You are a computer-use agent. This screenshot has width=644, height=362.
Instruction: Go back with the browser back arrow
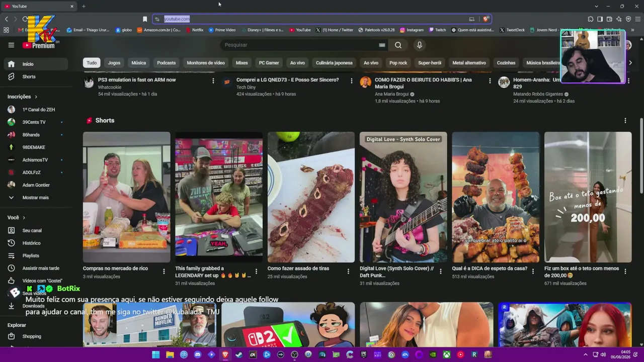[x=7, y=19]
